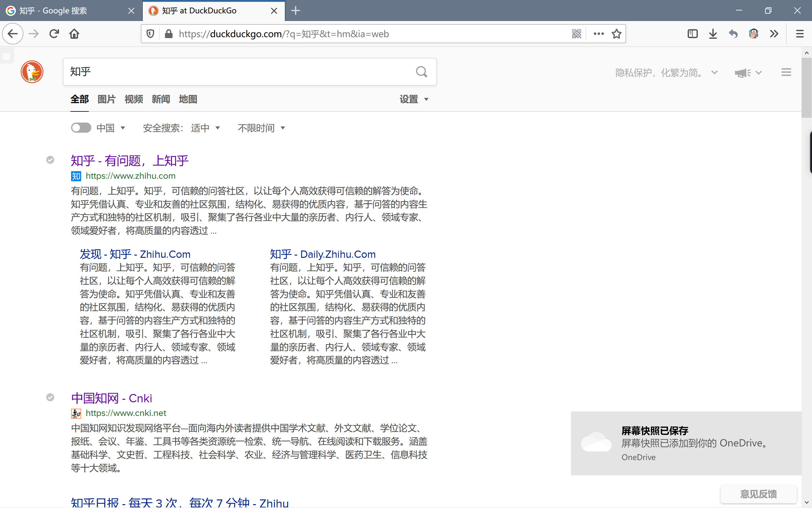Open the 不限时间 time filter

(261, 128)
